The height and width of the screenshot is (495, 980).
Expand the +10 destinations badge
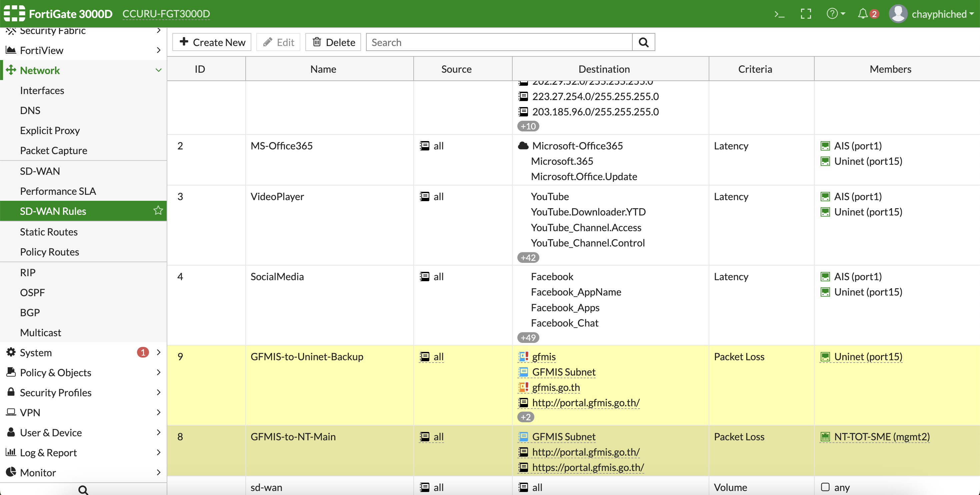click(x=528, y=126)
